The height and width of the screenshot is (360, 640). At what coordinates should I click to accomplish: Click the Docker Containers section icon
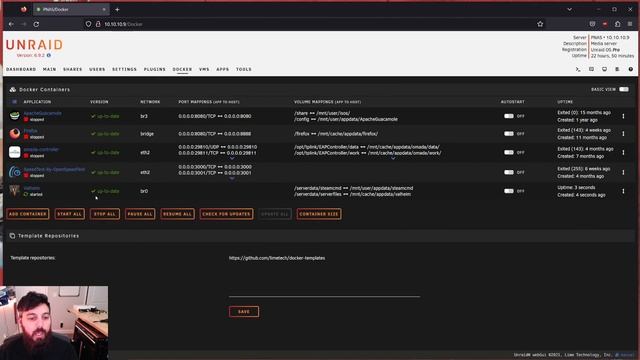tap(13, 89)
